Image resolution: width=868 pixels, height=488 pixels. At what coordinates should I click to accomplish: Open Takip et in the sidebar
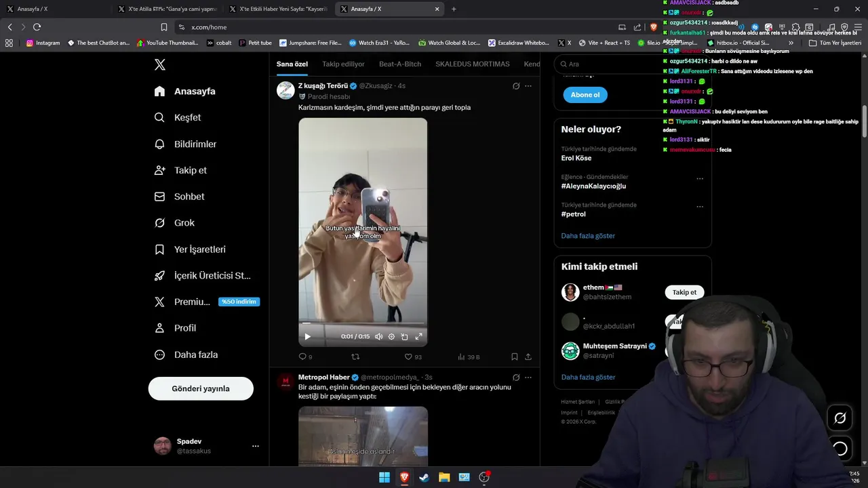click(180, 170)
